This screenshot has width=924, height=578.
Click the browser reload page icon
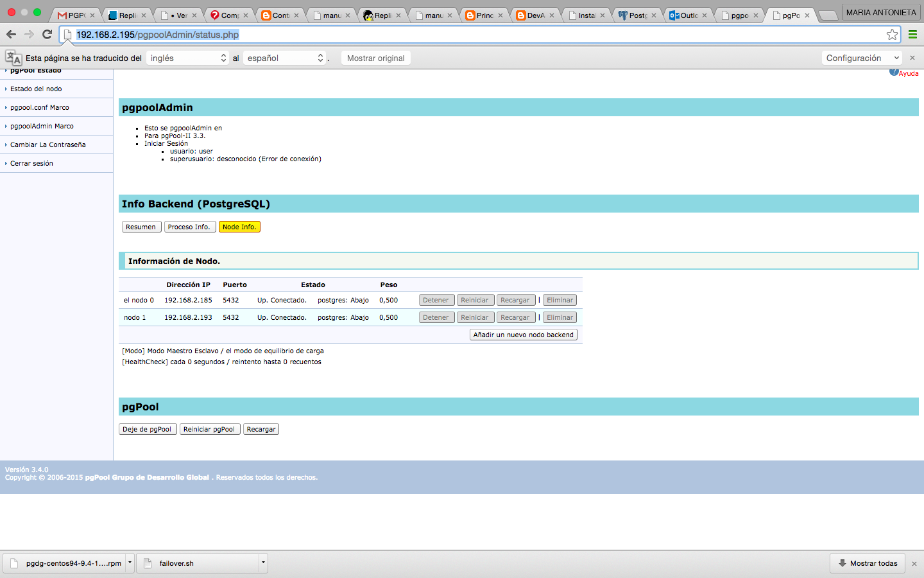click(x=47, y=35)
